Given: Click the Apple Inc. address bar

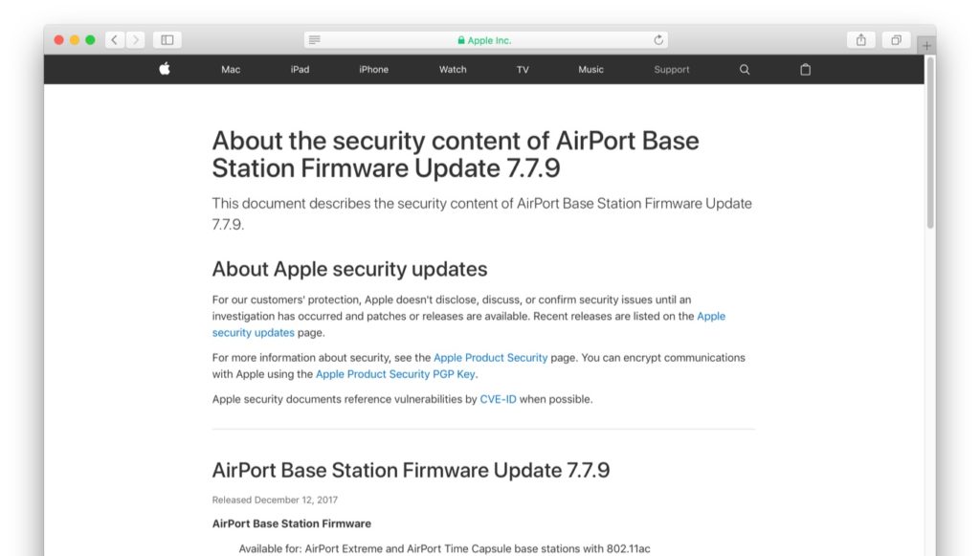Looking at the screenshot, I should 486,40.
